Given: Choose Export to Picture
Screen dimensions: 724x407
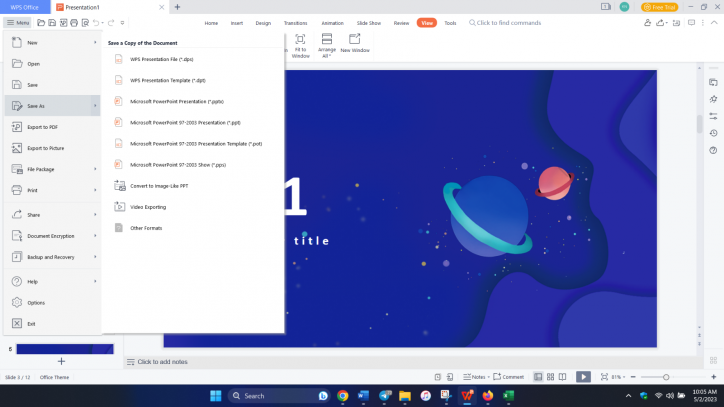Looking at the screenshot, I should [52, 148].
